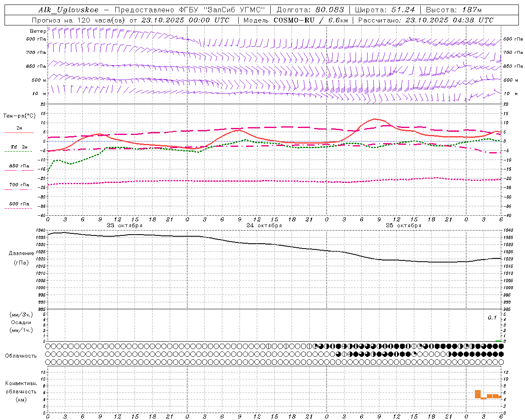Click the "25 октября" date label
The width and height of the screenshot is (525, 420).
(404, 226)
